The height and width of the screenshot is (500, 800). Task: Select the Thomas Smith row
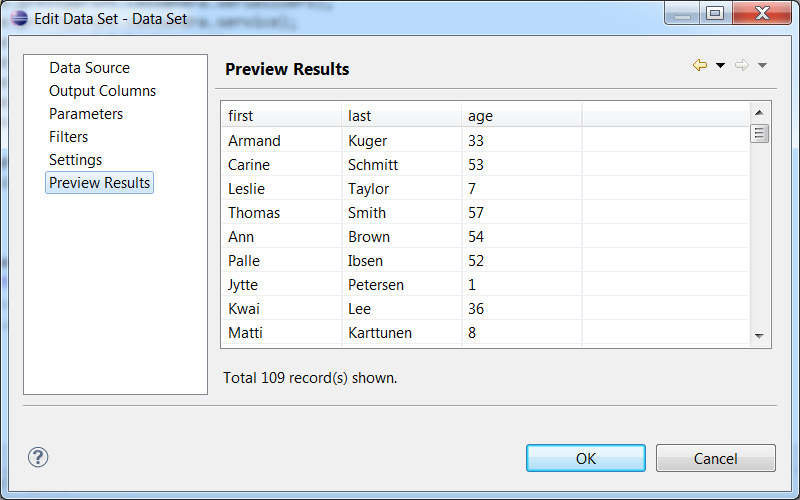(400, 213)
